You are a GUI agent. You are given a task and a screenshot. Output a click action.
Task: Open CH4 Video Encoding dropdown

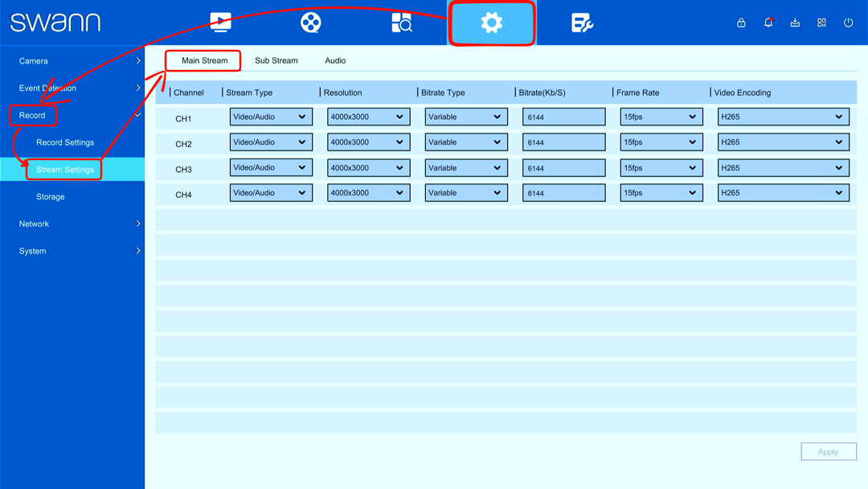(x=784, y=193)
